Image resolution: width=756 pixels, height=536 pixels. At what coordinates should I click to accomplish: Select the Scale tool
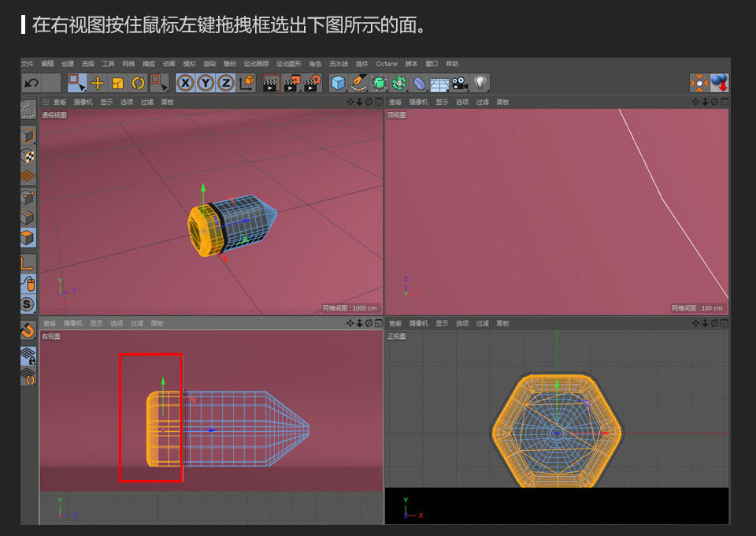[x=118, y=82]
